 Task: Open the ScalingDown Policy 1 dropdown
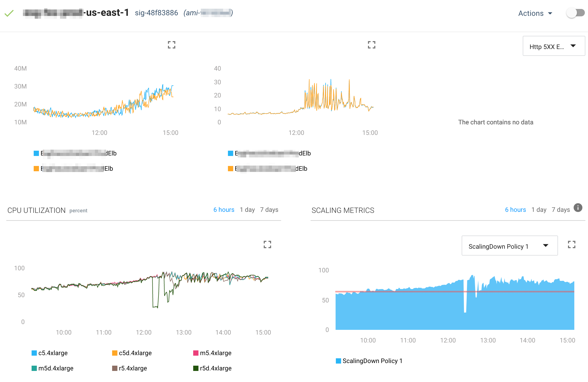click(509, 246)
